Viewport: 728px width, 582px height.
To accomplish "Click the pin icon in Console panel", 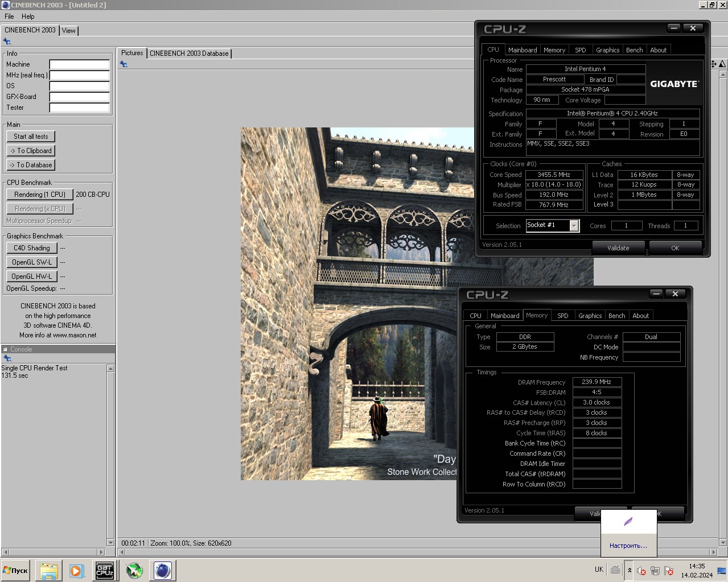I will click(7, 358).
